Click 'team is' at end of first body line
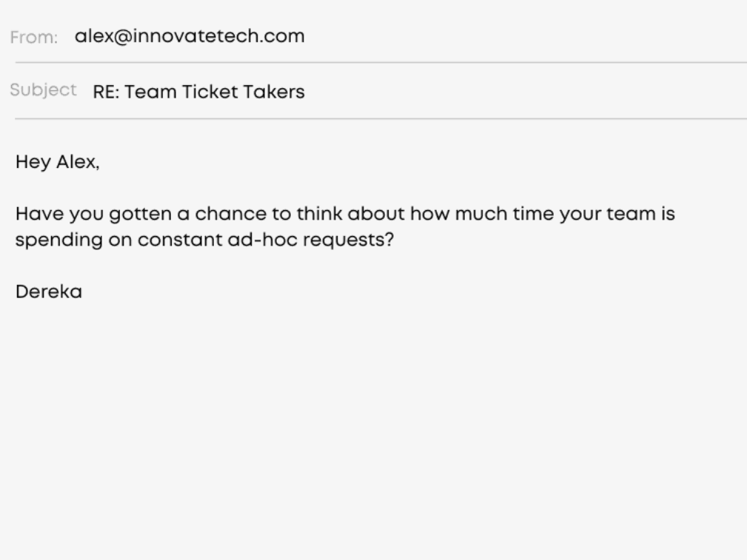The width and height of the screenshot is (747, 560). click(641, 214)
